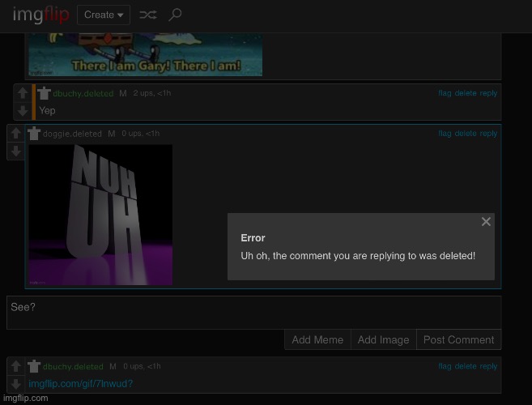Upvote doggie.deleted's NUH UH comment

tap(16, 133)
